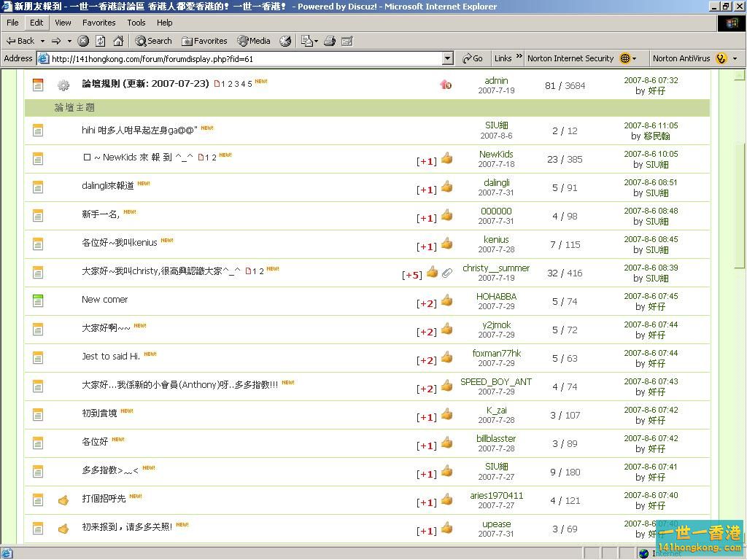Click the address bar URL field
The image size is (747, 560).
pos(241,58)
